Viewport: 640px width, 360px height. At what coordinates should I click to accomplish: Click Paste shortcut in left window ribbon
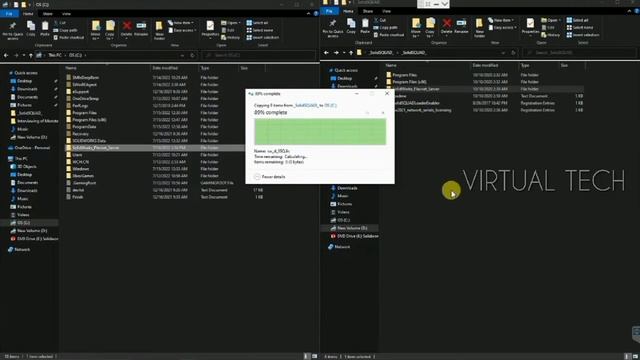coord(69,38)
